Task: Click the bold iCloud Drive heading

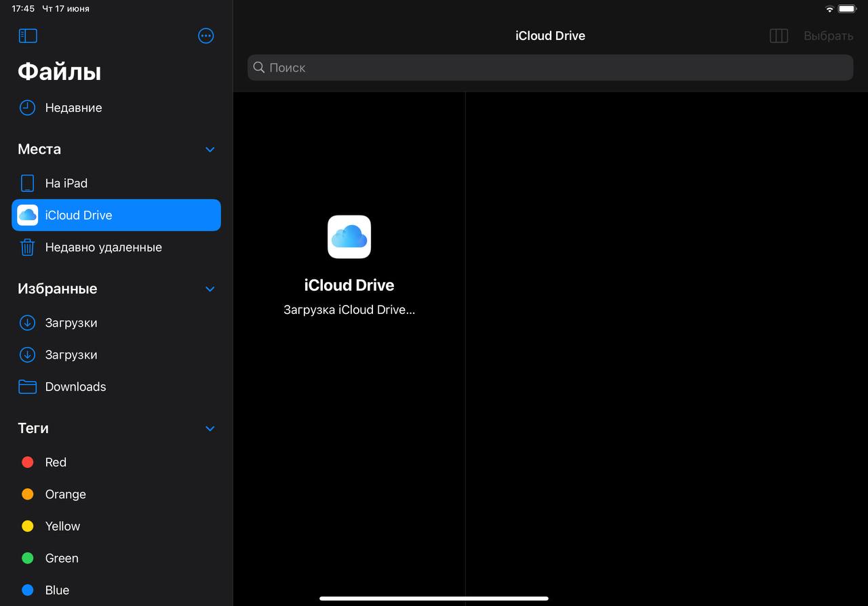Action: point(349,285)
